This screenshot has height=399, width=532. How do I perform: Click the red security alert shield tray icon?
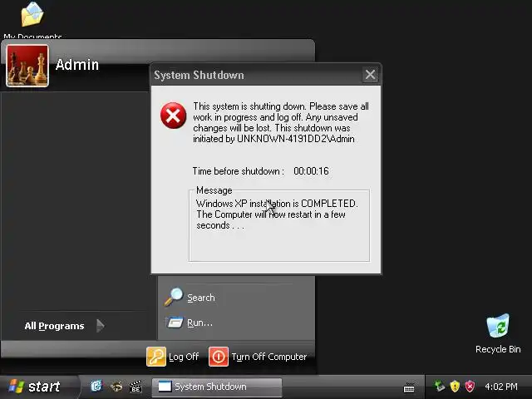pos(470,386)
